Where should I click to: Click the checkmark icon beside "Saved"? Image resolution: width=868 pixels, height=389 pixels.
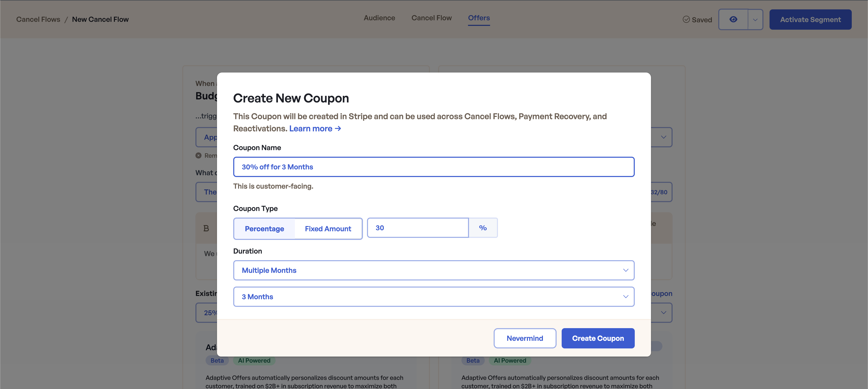[x=686, y=20]
